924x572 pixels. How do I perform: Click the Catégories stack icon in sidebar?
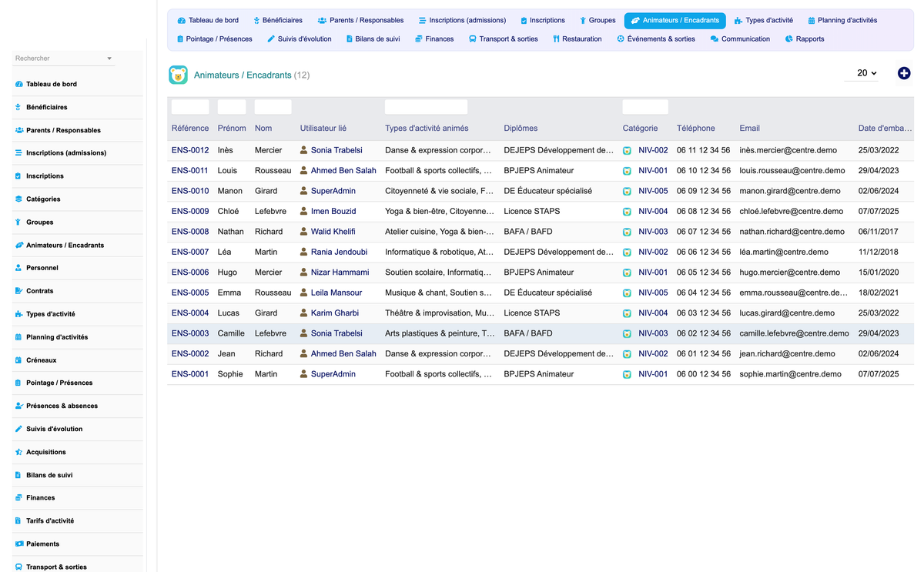[18, 199]
